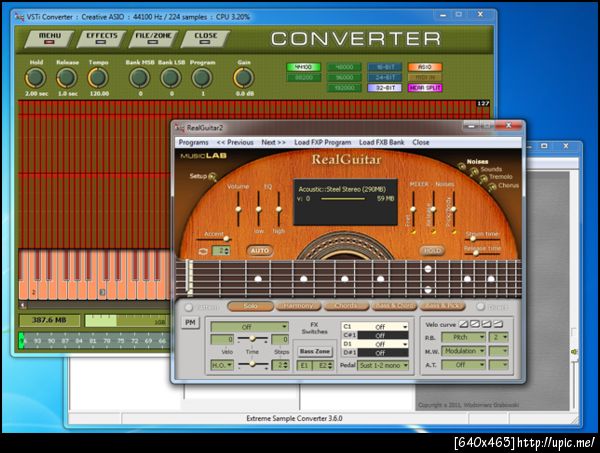Toggle the Fret noise LED in the mixer

pyautogui.click(x=413, y=232)
